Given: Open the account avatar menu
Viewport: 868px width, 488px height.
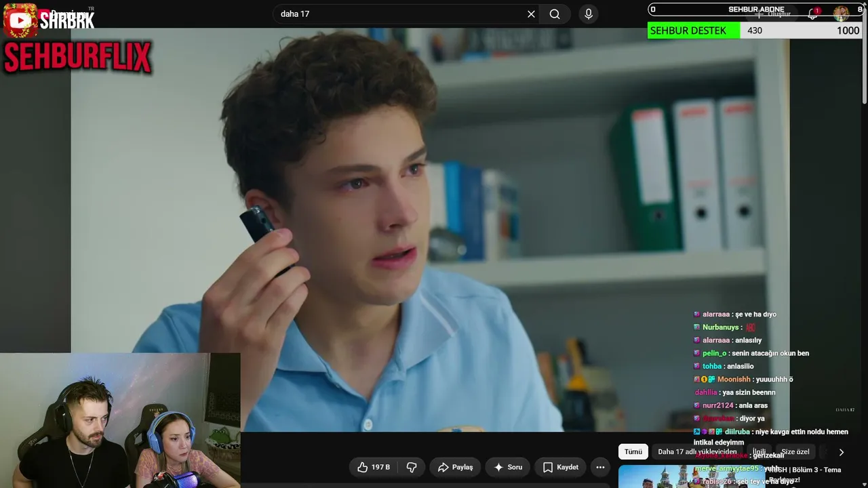Looking at the screenshot, I should pos(841,14).
